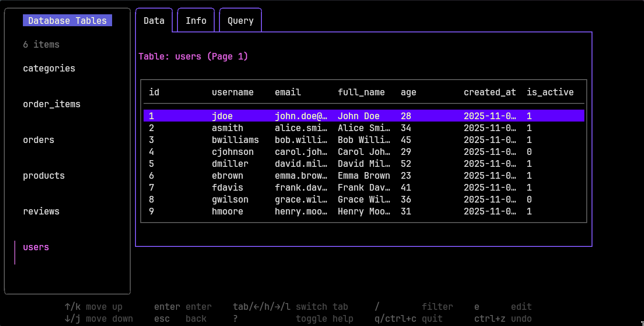Select the hmoore username cell
Viewport: 644px width, 326px height.
click(x=228, y=211)
